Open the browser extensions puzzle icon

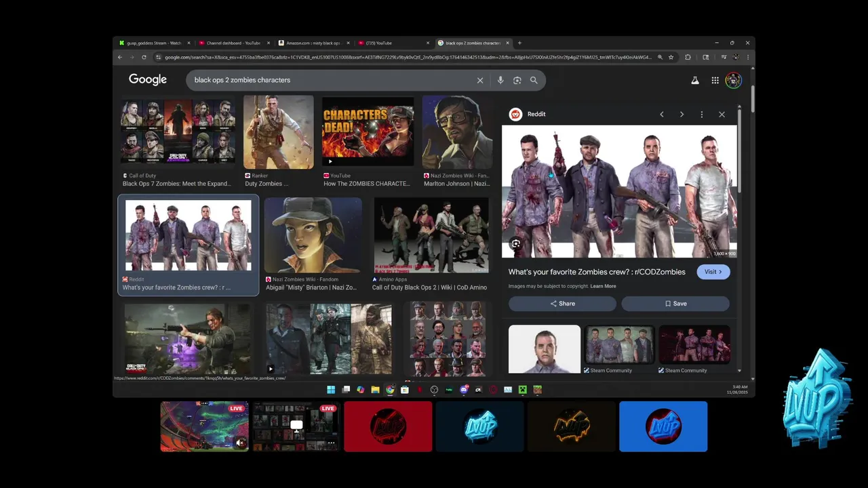click(688, 57)
